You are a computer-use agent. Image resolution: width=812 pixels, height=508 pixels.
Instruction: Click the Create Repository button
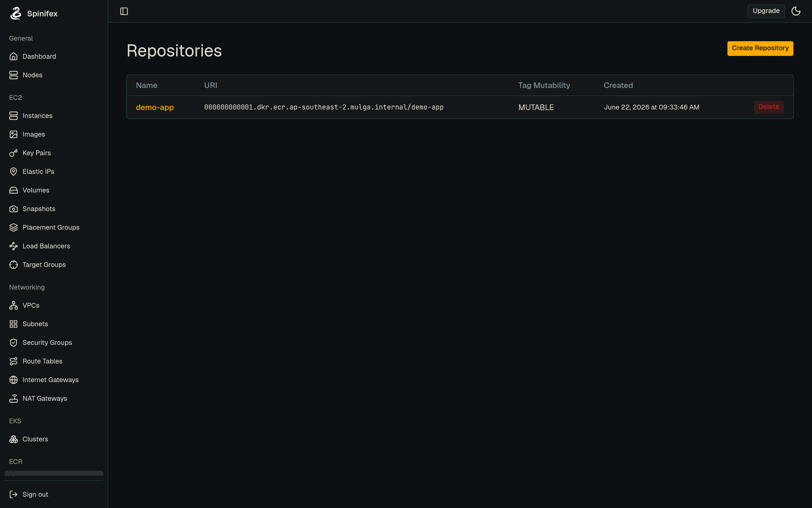coord(760,48)
